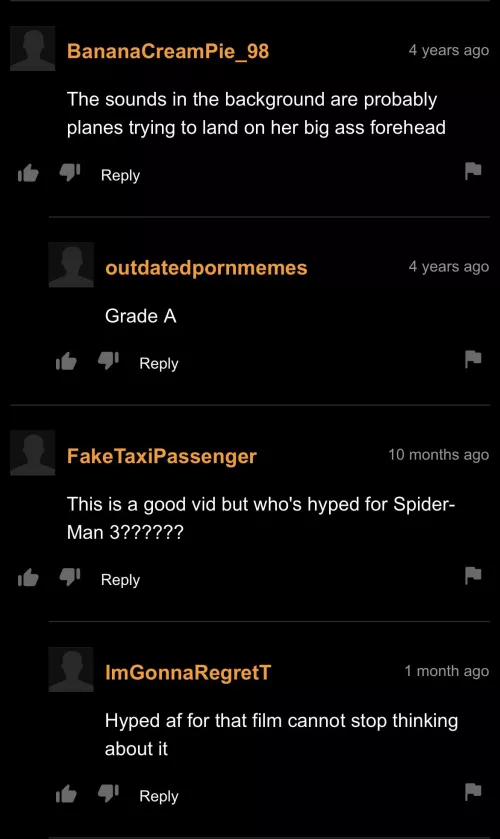
Task: Thumbs down the 'Grade A' reply
Action: pyautogui.click(x=108, y=361)
